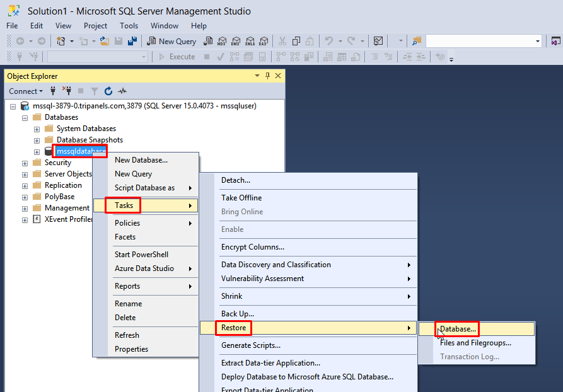This screenshot has height=392, width=563.
Task: Select Database... in the Restore submenu
Action: [x=458, y=329]
